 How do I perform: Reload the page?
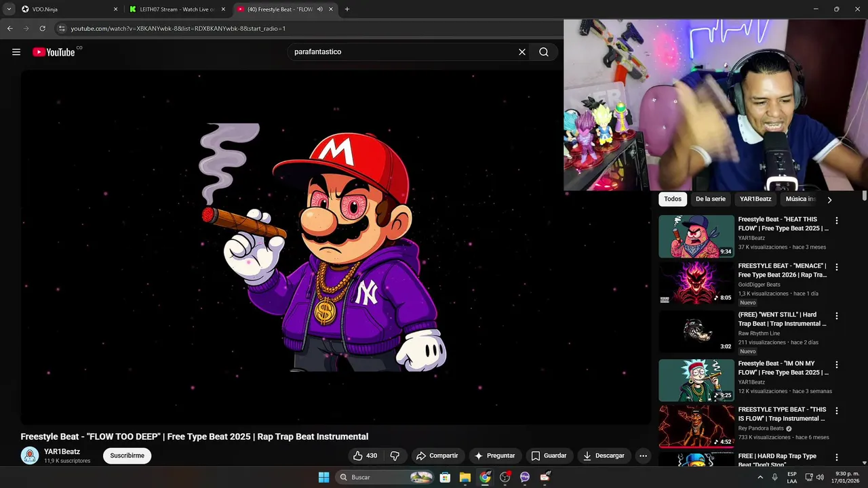tap(43, 28)
